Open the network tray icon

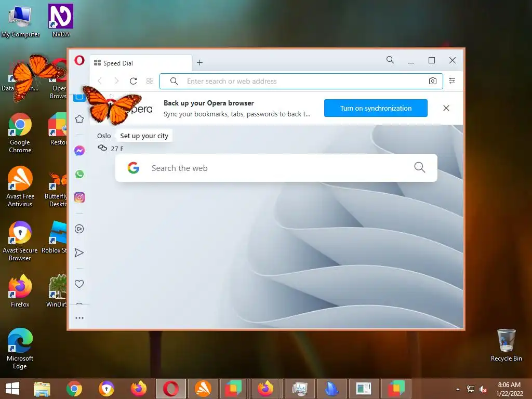[471, 389]
